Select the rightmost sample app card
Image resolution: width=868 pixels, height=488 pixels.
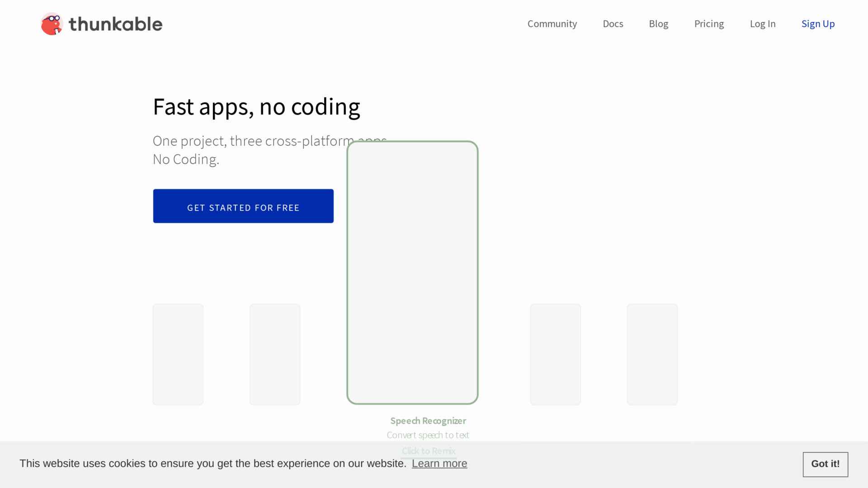coord(652,354)
